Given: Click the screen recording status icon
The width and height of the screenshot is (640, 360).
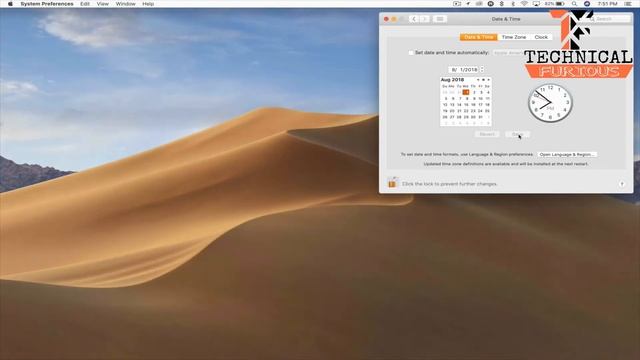Looking at the screenshot, I should point(457,4).
